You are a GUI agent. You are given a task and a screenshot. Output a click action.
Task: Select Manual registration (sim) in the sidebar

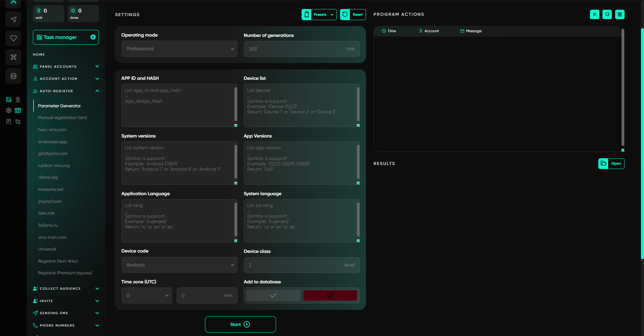pos(62,117)
